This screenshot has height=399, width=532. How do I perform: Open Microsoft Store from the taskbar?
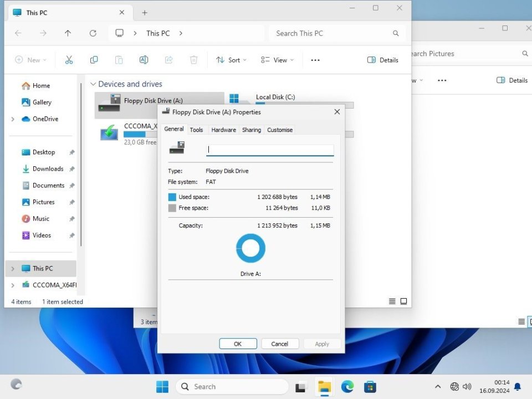[x=370, y=387]
